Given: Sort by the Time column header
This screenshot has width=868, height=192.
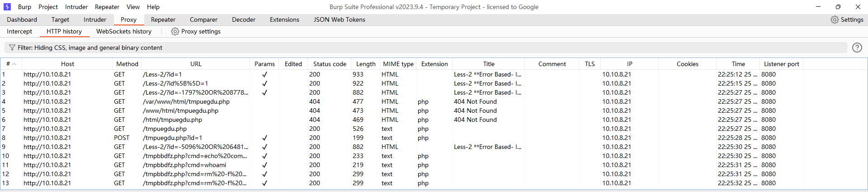Looking at the screenshot, I should click(x=738, y=64).
